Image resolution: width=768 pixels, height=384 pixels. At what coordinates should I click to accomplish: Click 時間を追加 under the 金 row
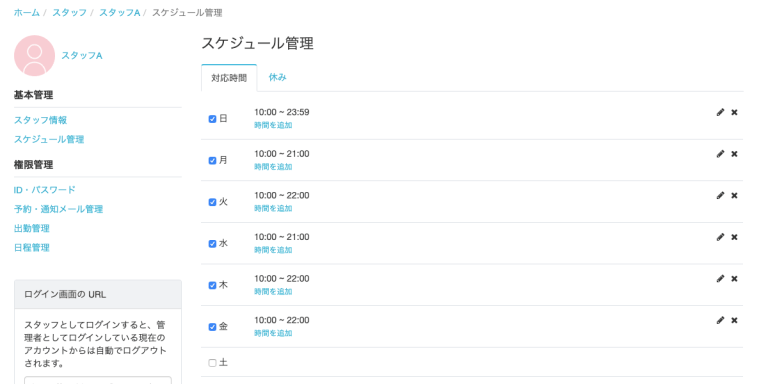pos(273,334)
